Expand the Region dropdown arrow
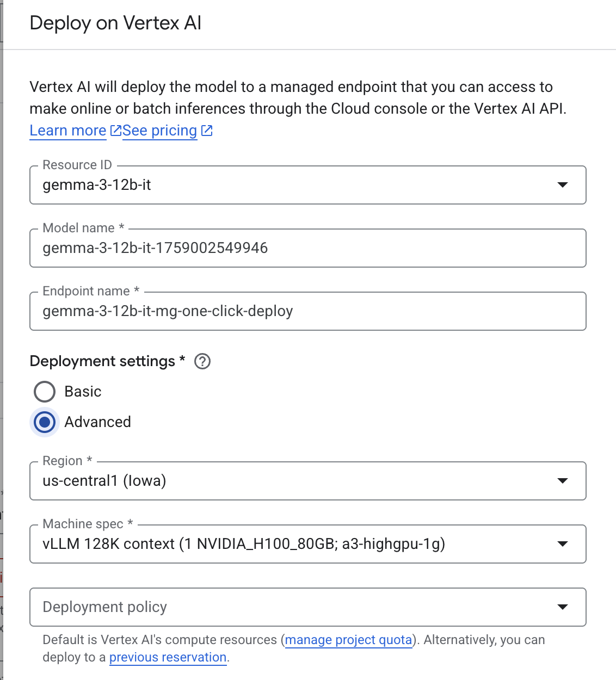The width and height of the screenshot is (616, 680). [563, 481]
